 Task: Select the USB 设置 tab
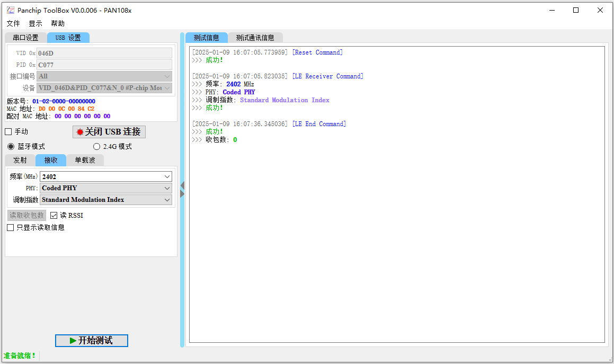[68, 38]
